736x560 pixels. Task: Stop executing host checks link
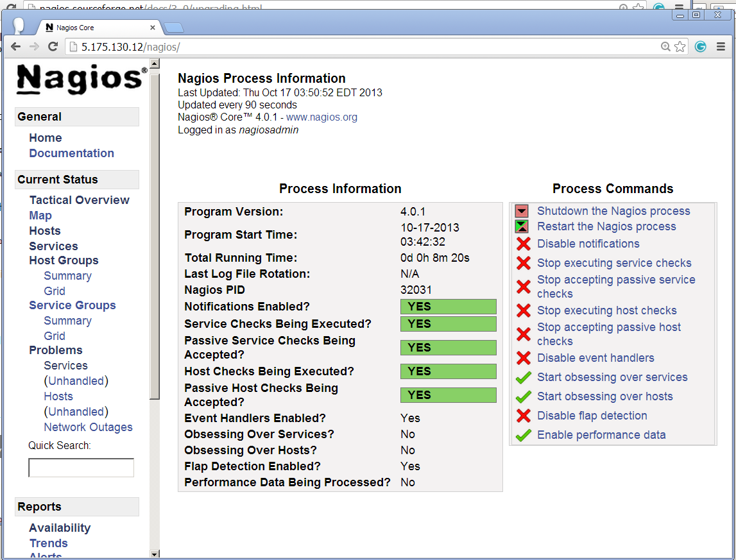(606, 310)
